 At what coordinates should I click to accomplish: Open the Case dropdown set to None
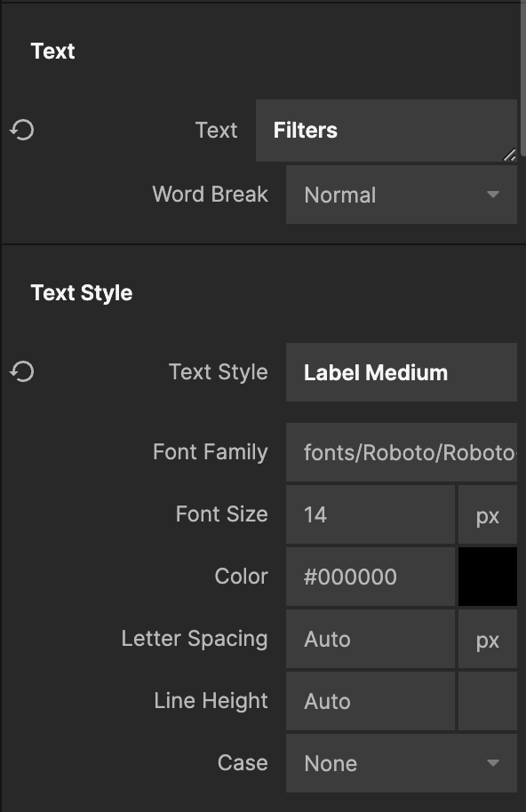click(402, 763)
